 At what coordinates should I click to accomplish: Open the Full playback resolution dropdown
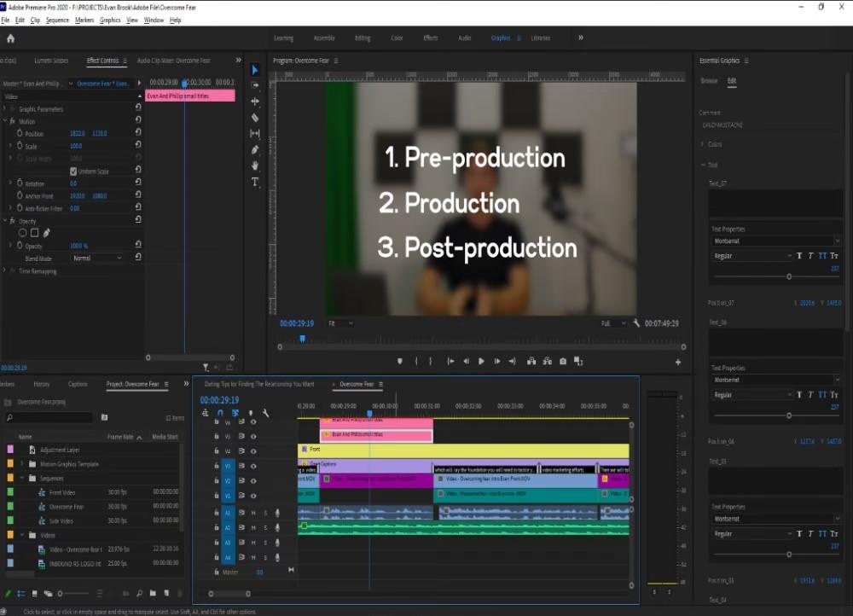[613, 323]
